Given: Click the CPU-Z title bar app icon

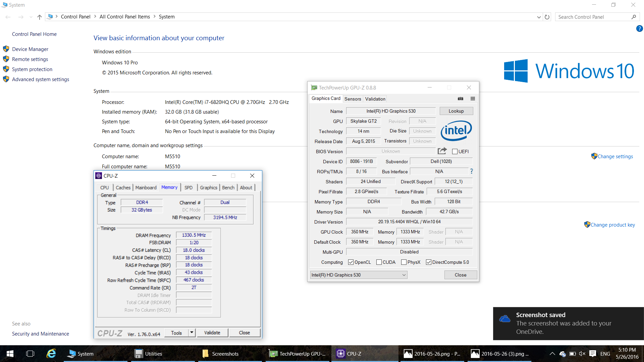Looking at the screenshot, I should click(x=99, y=176).
